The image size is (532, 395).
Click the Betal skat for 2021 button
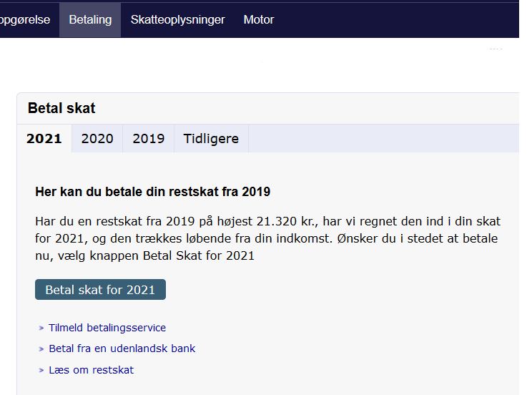point(100,290)
